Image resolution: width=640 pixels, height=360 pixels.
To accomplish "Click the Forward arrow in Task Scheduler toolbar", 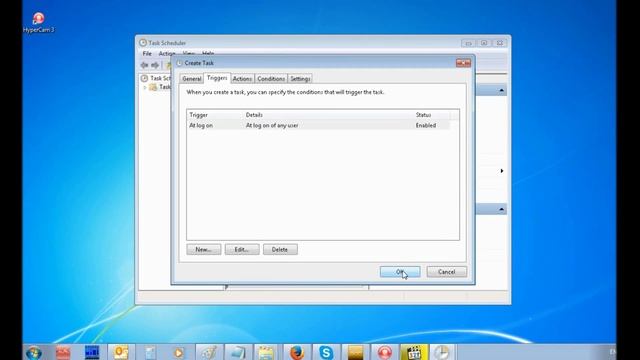I will [x=155, y=65].
